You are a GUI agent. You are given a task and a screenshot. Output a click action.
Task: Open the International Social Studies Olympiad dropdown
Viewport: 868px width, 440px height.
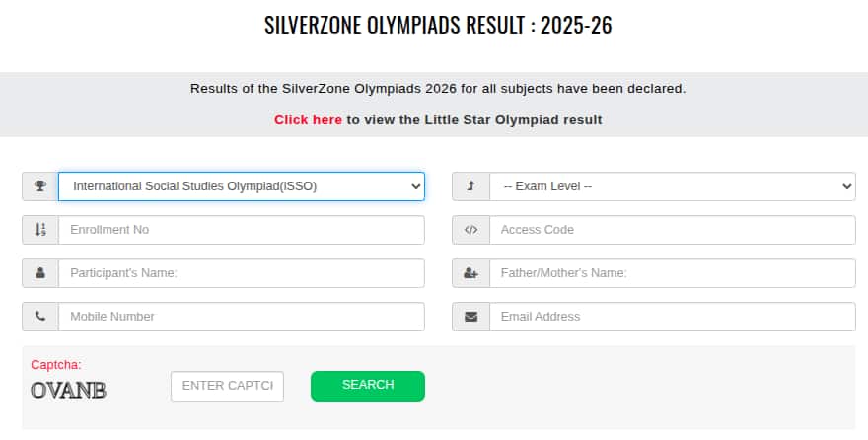pos(242,186)
